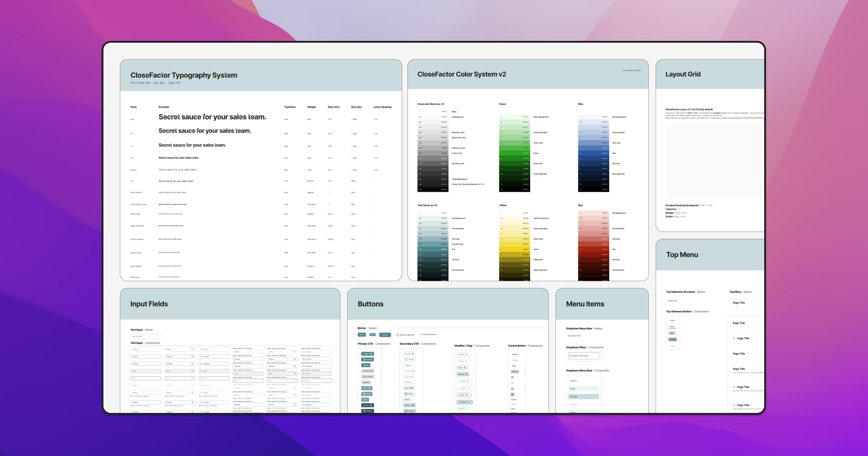This screenshot has width=868, height=456.
Task: Click plain Error text input without icon
Action: [146, 378]
